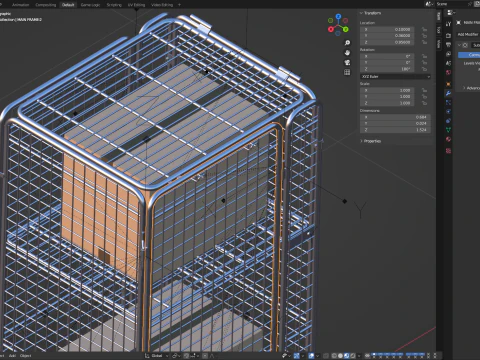480x360 pixels.
Task: Toggle lock for Rotation Z
Action: pyautogui.click(x=424, y=69)
